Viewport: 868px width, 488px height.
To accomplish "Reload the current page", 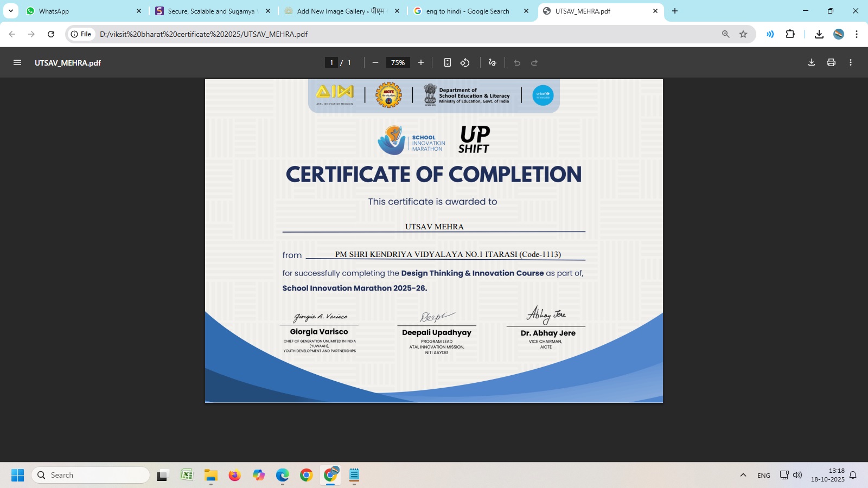I will click(x=51, y=34).
